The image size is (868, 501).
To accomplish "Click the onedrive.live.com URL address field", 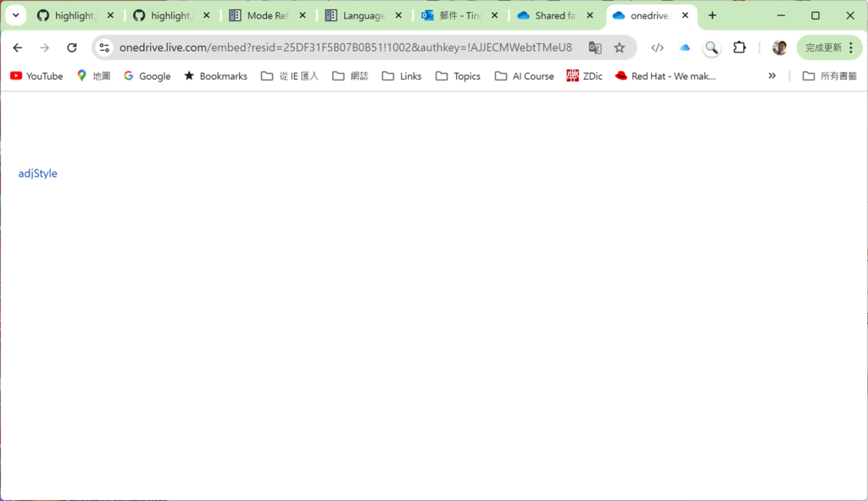I will 346,47.
